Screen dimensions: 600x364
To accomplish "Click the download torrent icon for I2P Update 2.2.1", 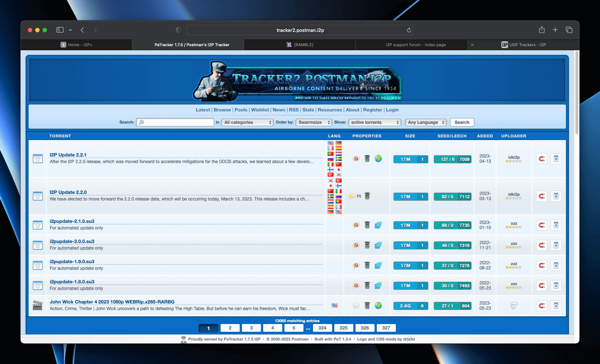I will (556, 159).
